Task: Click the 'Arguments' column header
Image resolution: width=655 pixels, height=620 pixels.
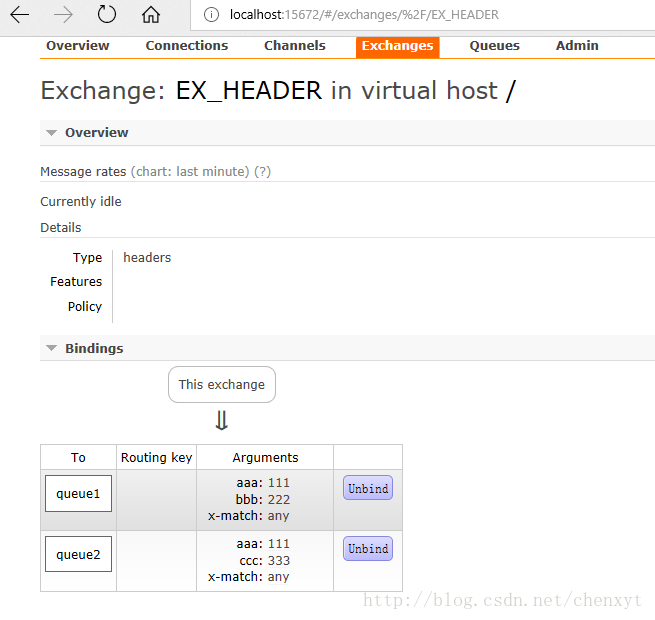Action: (265, 457)
